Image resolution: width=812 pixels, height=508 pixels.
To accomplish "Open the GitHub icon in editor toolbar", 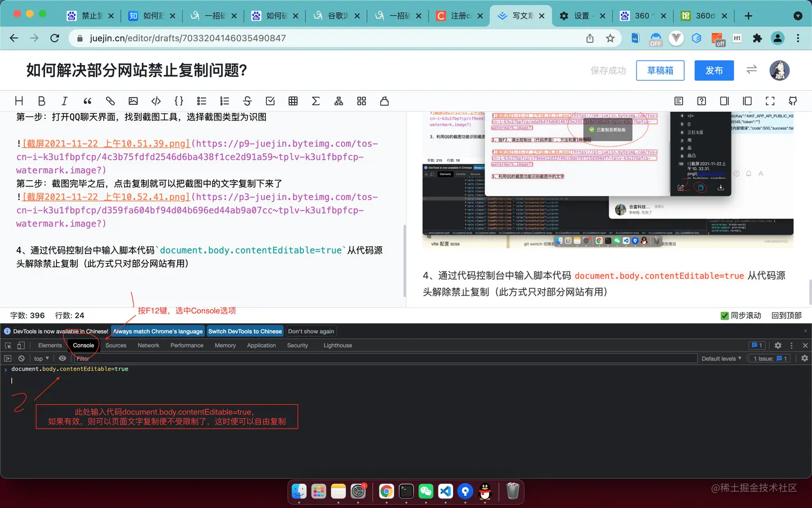I will (x=793, y=101).
